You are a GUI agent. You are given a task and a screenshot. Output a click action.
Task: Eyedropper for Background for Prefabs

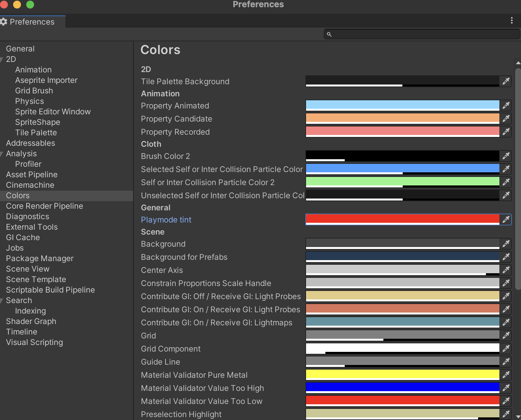[x=506, y=257]
